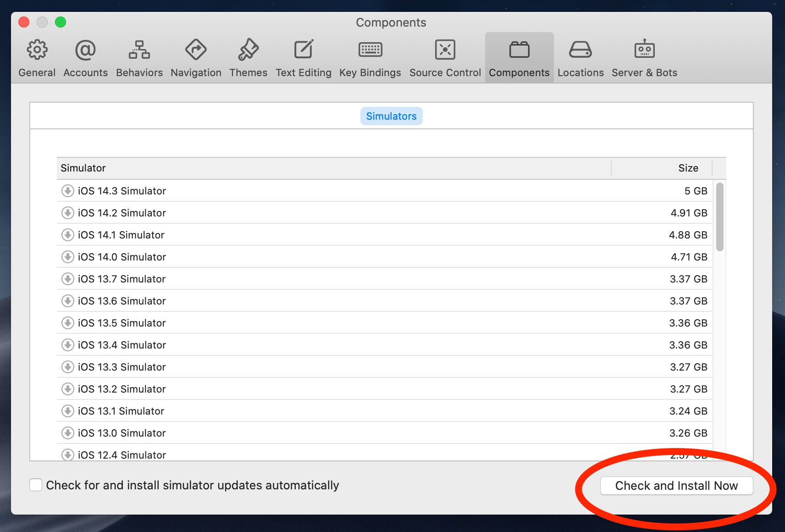Select the 5 GB size cell
This screenshot has width=785, height=532.
(x=696, y=191)
